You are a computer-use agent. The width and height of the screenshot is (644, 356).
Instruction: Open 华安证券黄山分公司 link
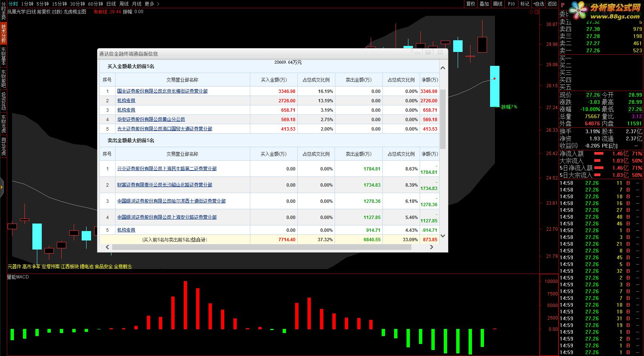pyautogui.click(x=151, y=119)
